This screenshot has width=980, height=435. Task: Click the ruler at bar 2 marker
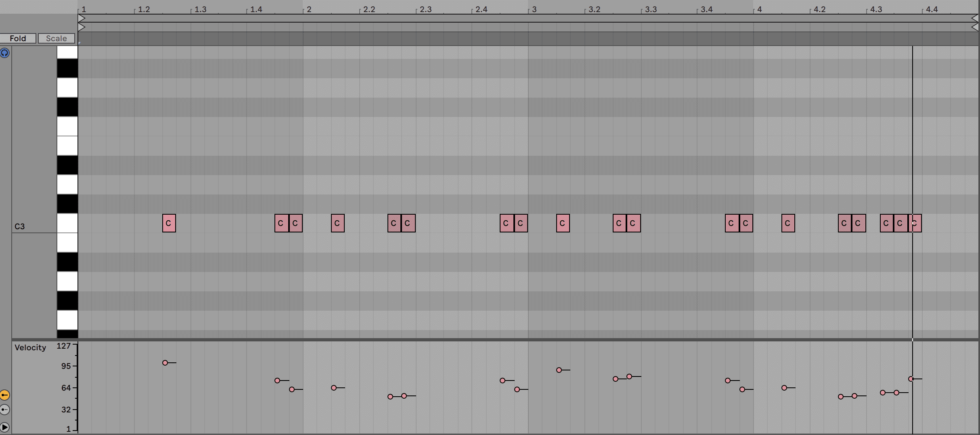[x=309, y=9]
